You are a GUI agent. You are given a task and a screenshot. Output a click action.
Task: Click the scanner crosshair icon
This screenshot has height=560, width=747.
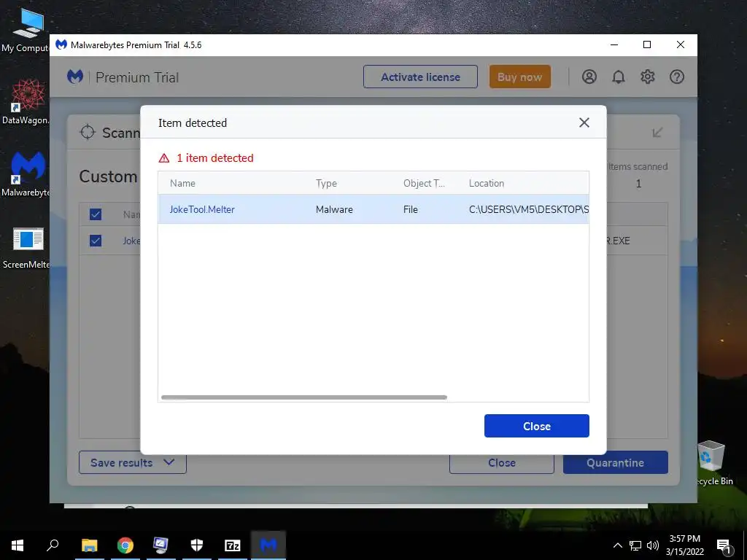point(88,132)
